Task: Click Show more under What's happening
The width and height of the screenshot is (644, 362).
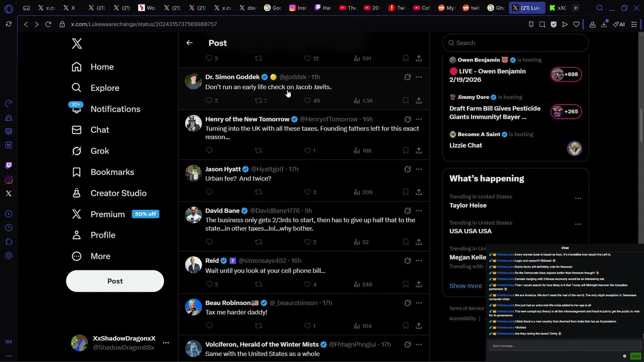Action: tap(465, 286)
